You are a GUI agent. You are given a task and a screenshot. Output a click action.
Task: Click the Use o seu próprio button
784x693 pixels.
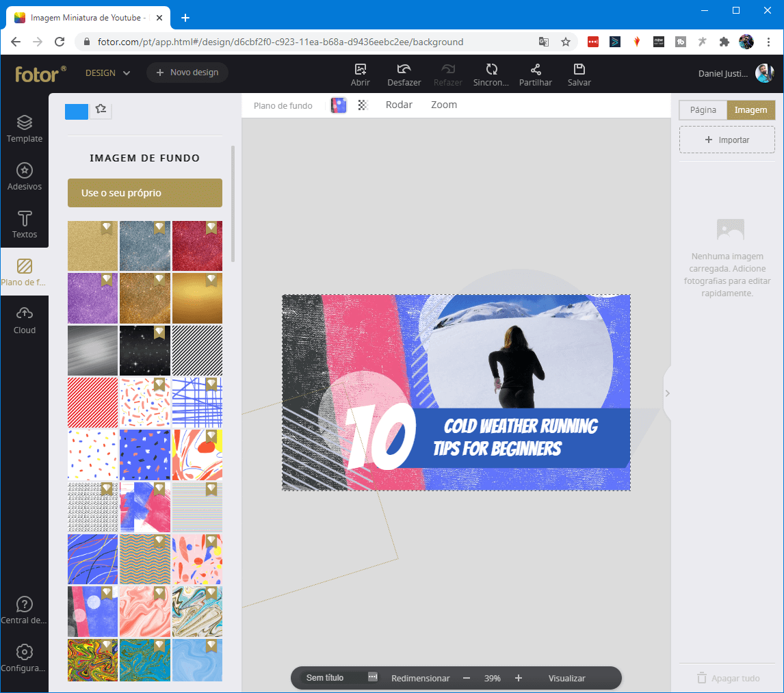click(144, 193)
